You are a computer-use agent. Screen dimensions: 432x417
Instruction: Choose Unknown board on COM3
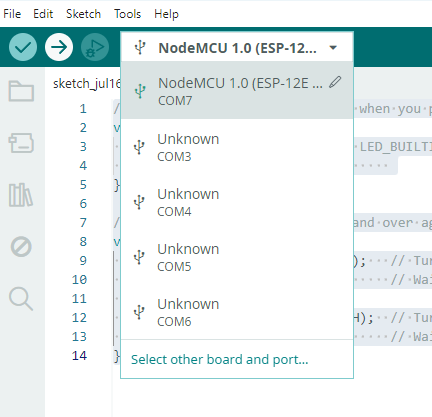[237, 147]
